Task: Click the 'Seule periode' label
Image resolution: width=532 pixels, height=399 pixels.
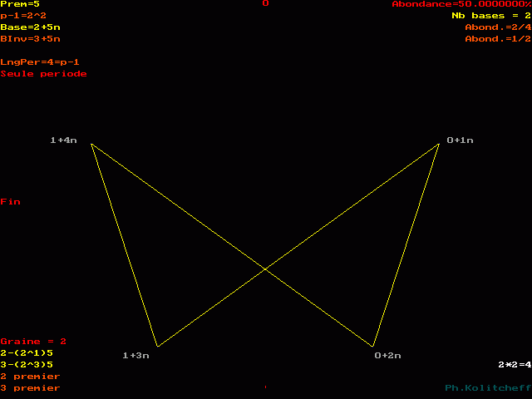Action: [x=43, y=74]
